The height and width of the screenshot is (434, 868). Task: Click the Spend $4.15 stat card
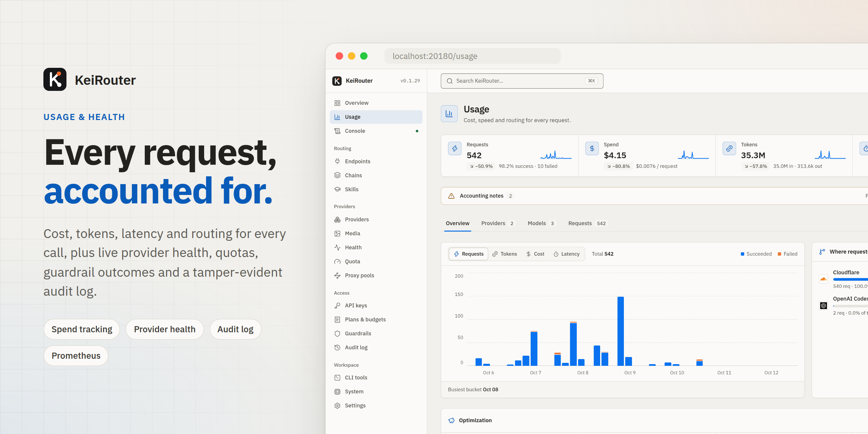click(647, 156)
